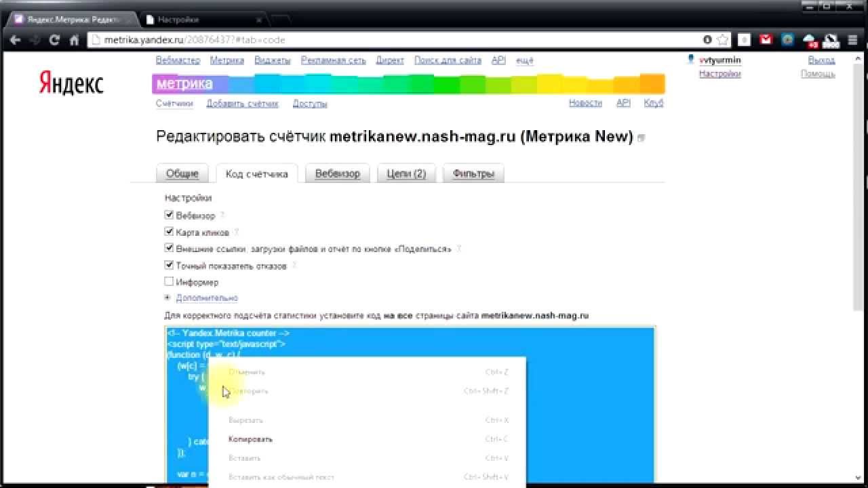This screenshot has width=868, height=488.
Task: Click the help question mark next to Вебвизор checkbox
Action: [222, 216]
